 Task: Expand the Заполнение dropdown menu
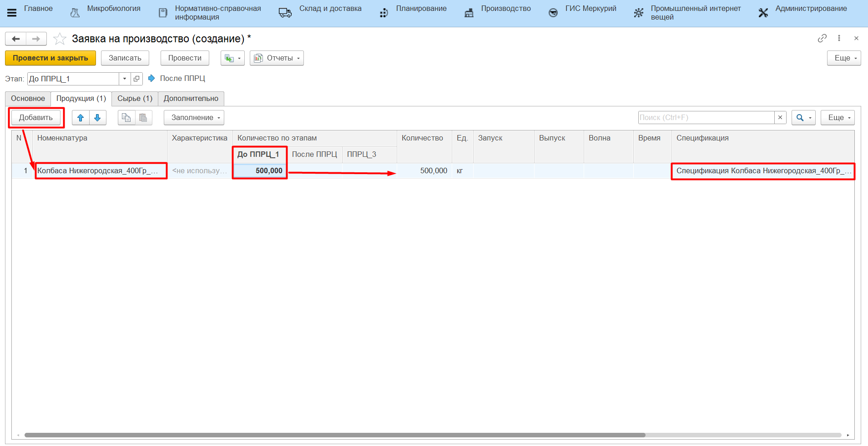click(194, 118)
